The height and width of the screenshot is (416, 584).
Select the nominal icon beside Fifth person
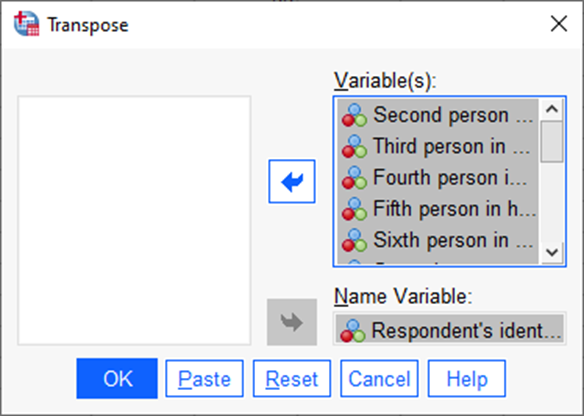[354, 209]
